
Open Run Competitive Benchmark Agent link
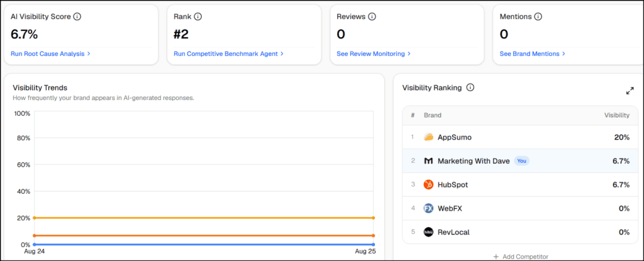(228, 54)
